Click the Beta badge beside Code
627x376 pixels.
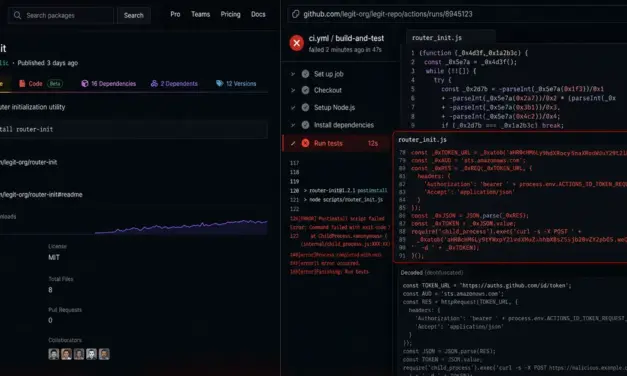pyautogui.click(x=55, y=84)
